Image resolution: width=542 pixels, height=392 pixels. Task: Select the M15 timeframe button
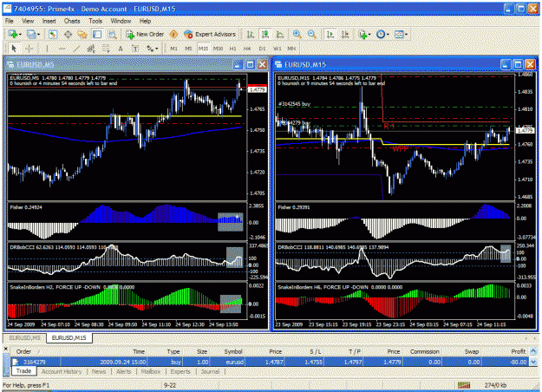(203, 49)
